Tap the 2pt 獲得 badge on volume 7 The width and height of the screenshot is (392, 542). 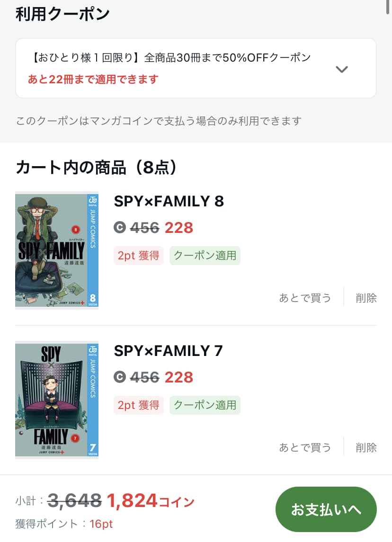point(139,405)
